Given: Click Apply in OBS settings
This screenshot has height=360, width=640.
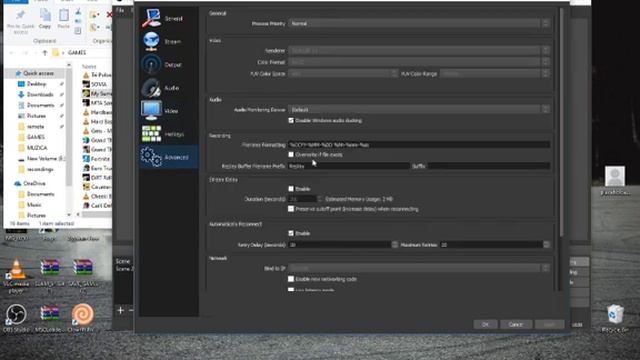Looking at the screenshot, I should tap(549, 324).
